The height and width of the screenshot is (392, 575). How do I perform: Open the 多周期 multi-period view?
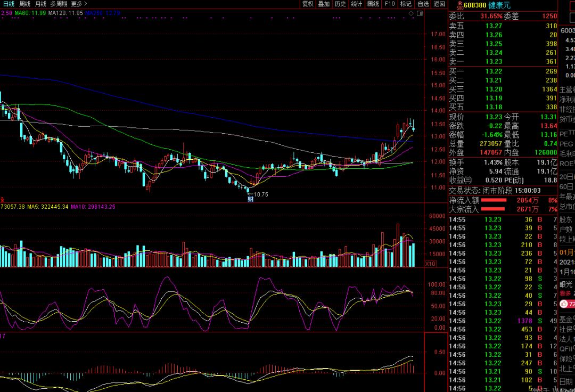tap(59, 4)
